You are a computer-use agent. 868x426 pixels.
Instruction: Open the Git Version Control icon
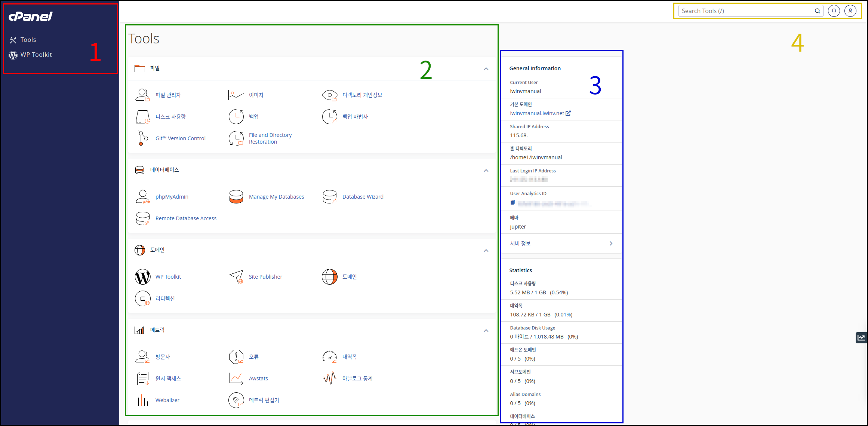tap(142, 138)
